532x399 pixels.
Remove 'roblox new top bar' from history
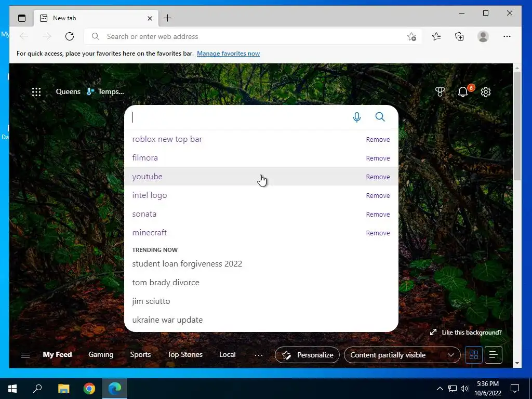click(x=378, y=139)
